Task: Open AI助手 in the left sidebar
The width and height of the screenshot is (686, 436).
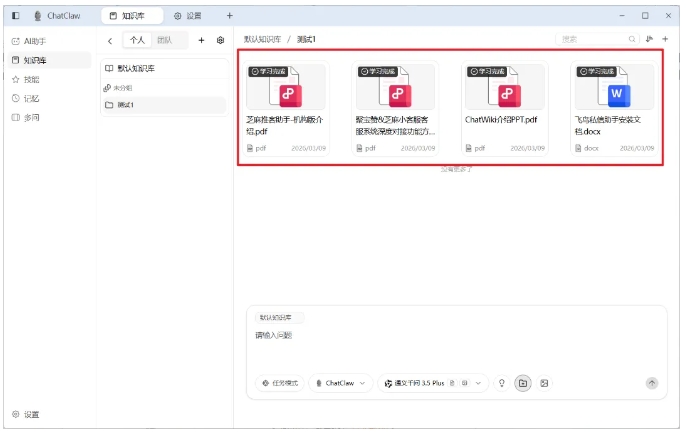Action: pos(49,41)
